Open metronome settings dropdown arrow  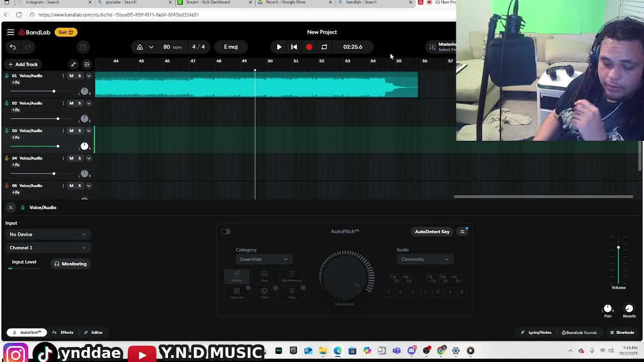pos(151,47)
